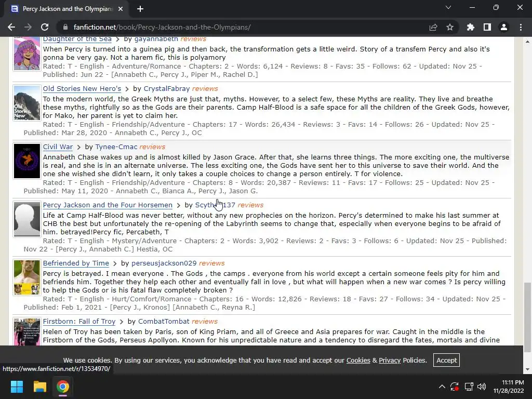
Task: Open the Chrome extensions puzzle icon
Action: 471,27
